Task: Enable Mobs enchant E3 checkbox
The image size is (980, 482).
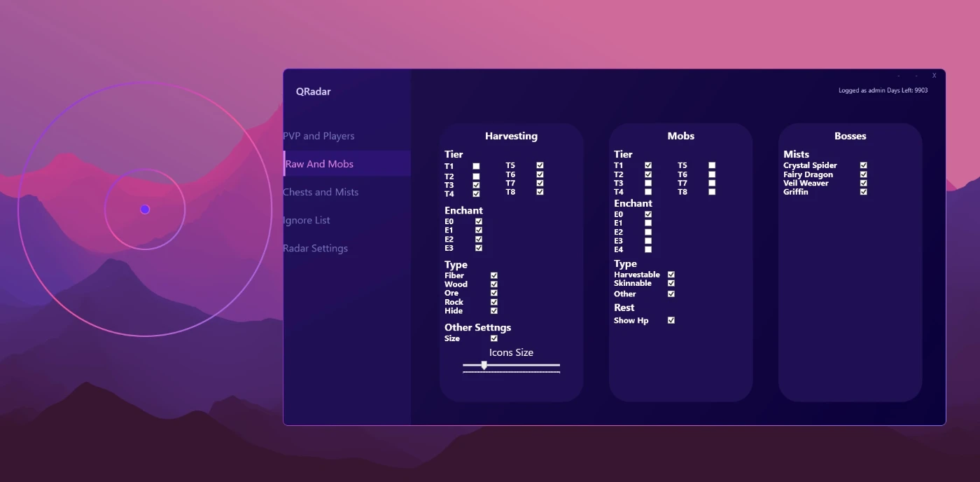Action: click(x=648, y=241)
